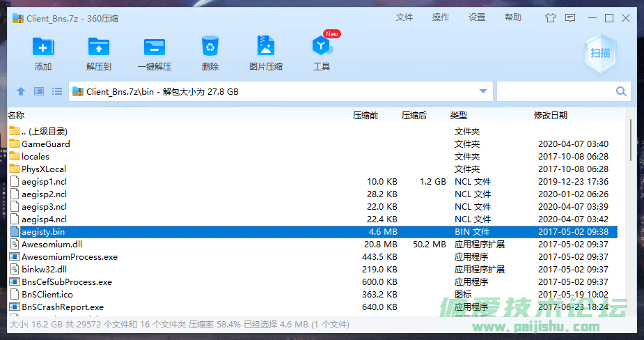Sort by 类型 (Type) column header
Screen dimensions: 644x340
[459, 116]
